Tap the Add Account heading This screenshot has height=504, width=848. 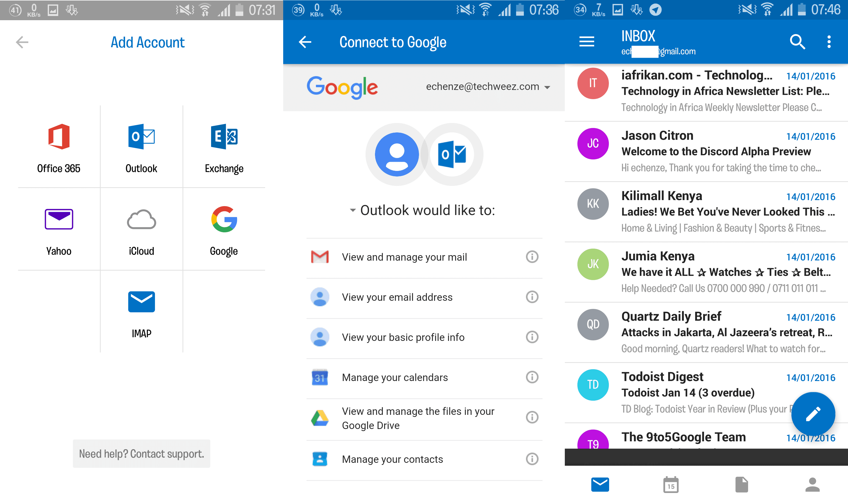(x=147, y=42)
